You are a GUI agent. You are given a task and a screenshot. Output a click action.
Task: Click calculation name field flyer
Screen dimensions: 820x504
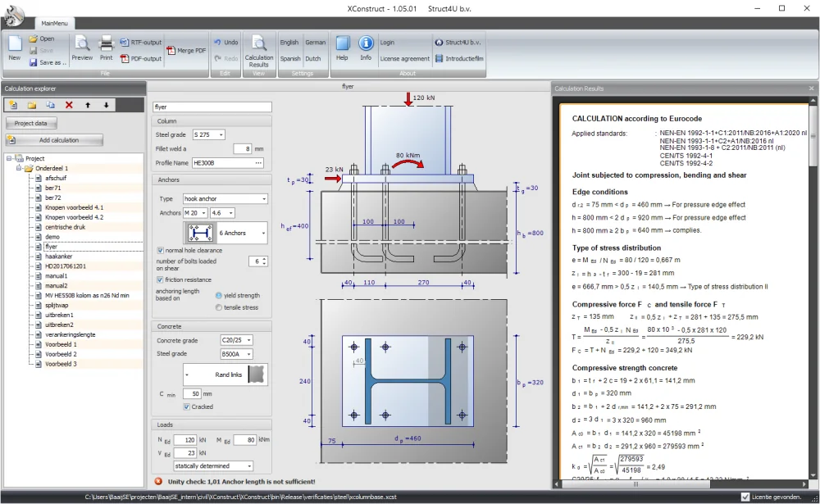pos(212,107)
